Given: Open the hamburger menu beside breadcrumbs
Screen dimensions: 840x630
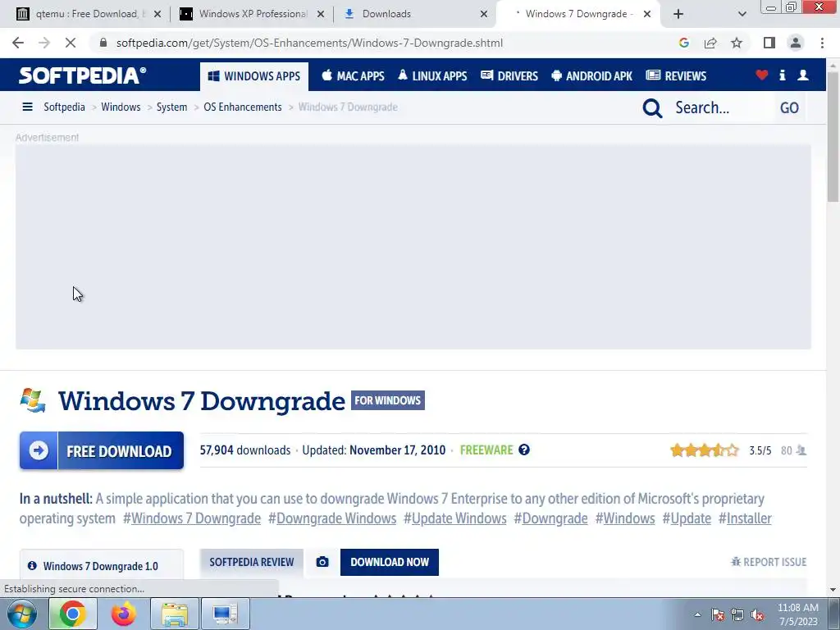Looking at the screenshot, I should (x=27, y=107).
